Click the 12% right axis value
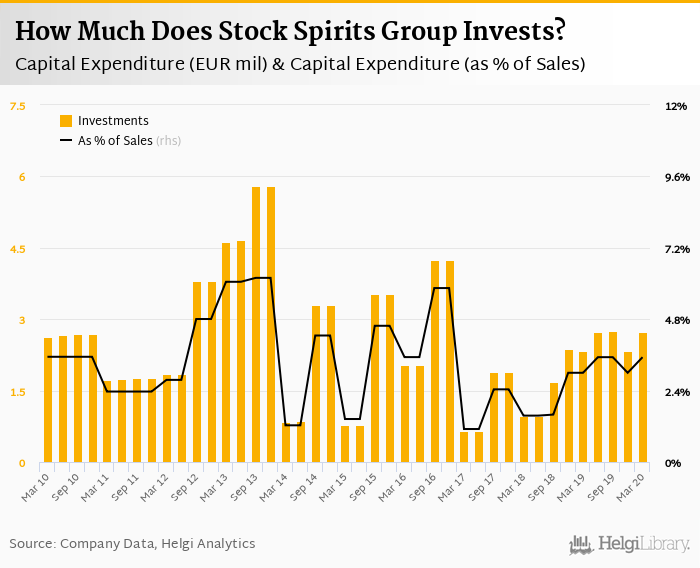 pyautogui.click(x=676, y=106)
